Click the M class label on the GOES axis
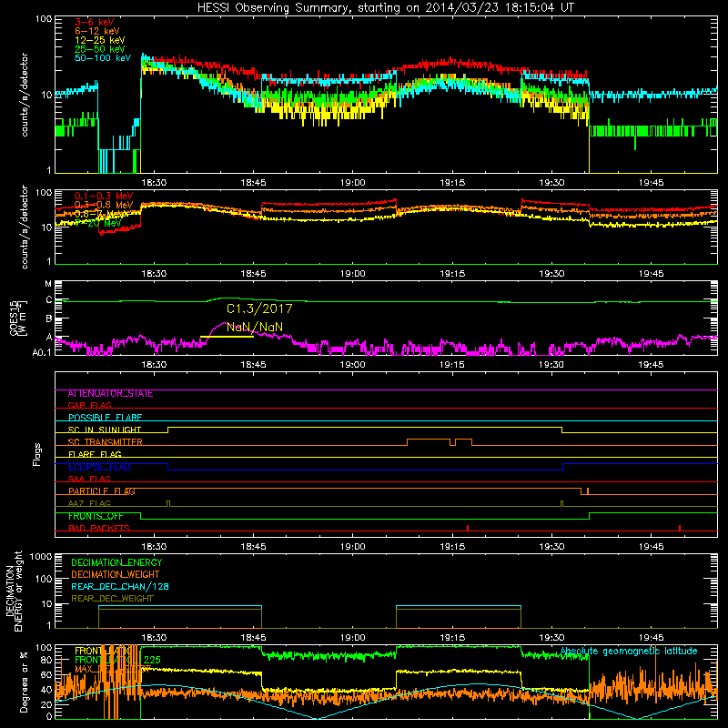 tap(48, 284)
